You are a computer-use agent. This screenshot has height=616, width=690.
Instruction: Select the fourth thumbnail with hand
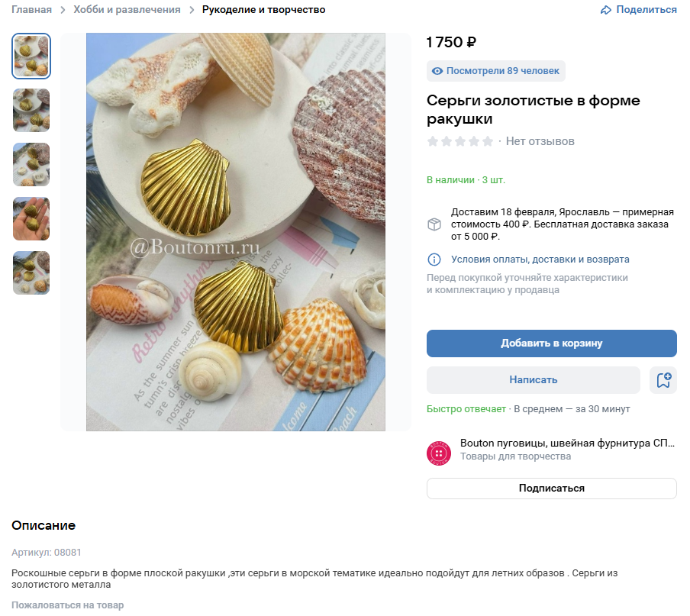[31, 219]
